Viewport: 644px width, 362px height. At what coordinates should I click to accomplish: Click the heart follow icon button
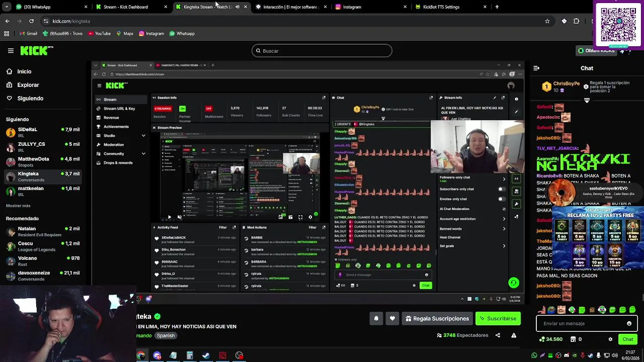click(x=392, y=318)
